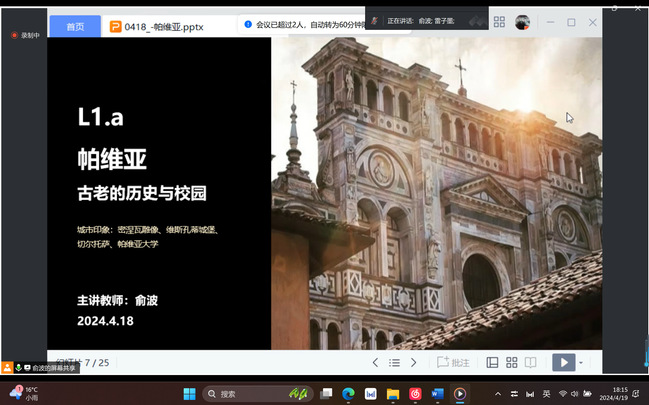Click the 批注 annotation button

[453, 362]
